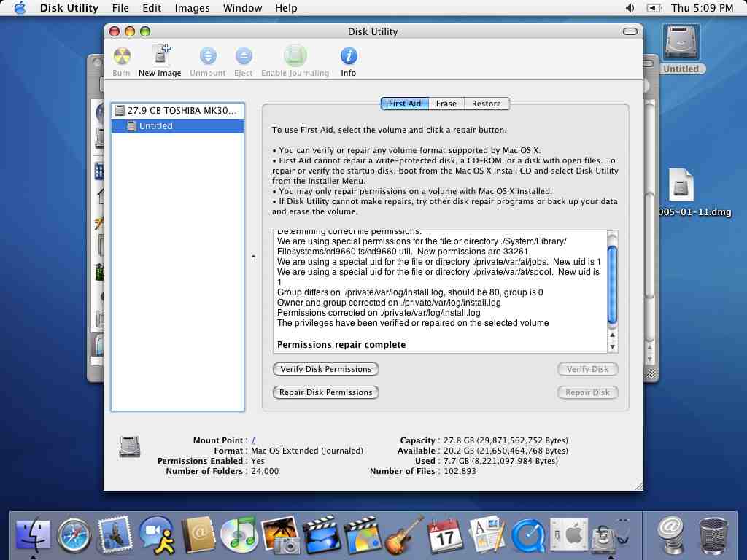Open the File menu
This screenshot has width=747, height=560.
pyautogui.click(x=120, y=8)
